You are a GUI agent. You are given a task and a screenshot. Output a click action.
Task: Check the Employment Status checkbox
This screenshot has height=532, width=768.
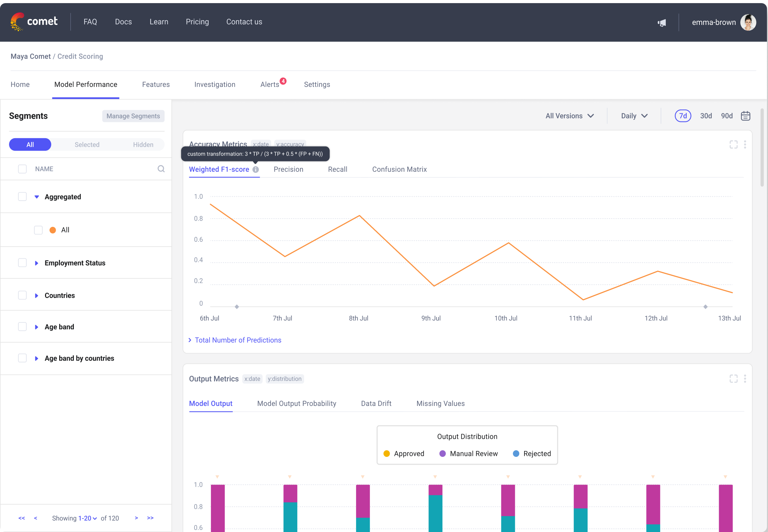click(22, 263)
